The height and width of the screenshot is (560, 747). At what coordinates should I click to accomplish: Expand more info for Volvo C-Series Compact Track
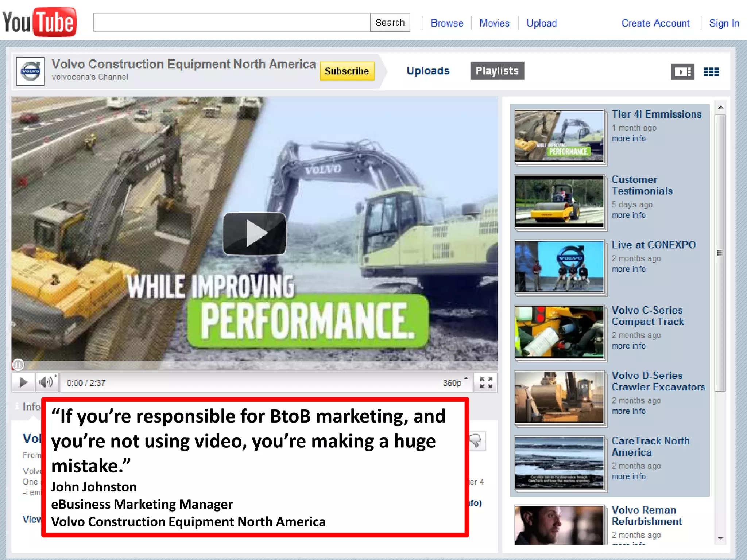click(x=628, y=346)
